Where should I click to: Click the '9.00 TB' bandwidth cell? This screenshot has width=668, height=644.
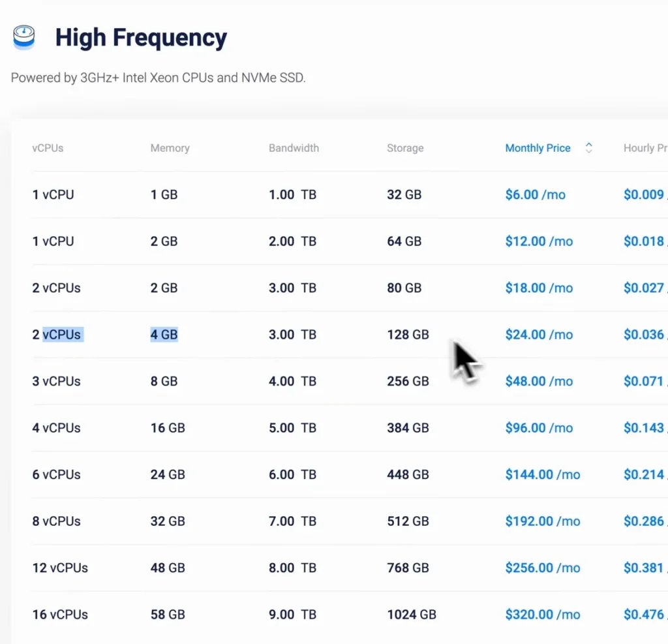293,615
